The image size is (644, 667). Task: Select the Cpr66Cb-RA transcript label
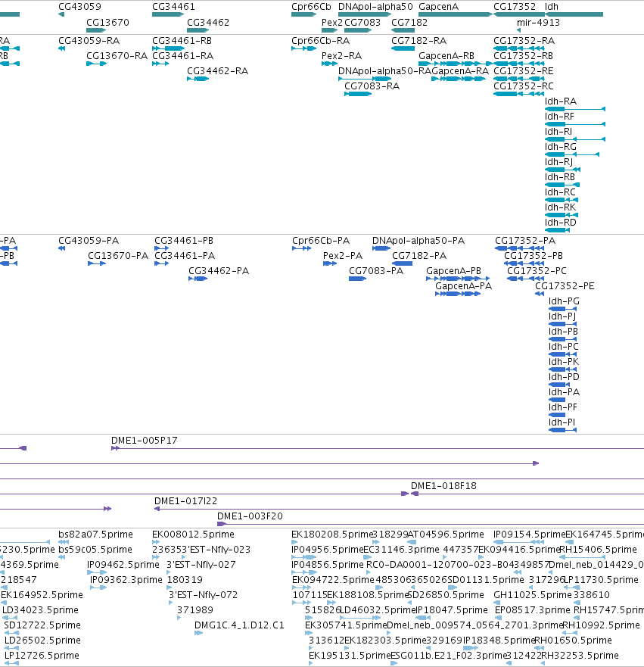coord(321,41)
